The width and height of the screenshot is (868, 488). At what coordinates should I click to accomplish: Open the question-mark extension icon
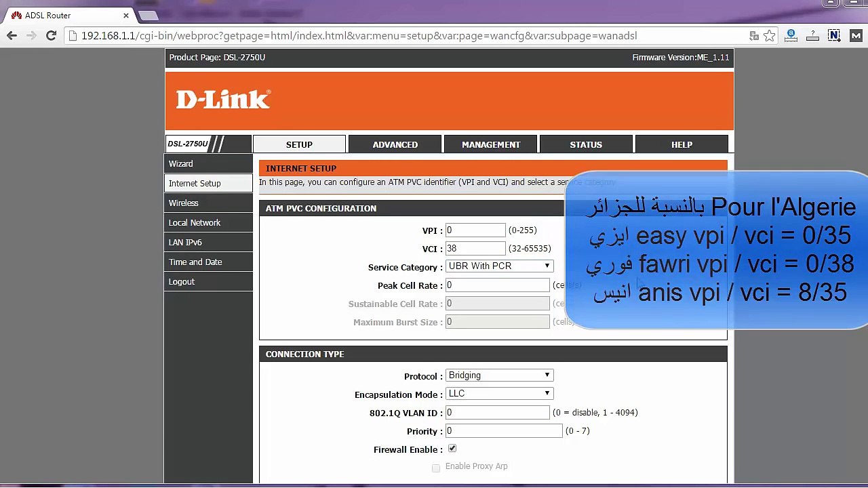point(812,36)
